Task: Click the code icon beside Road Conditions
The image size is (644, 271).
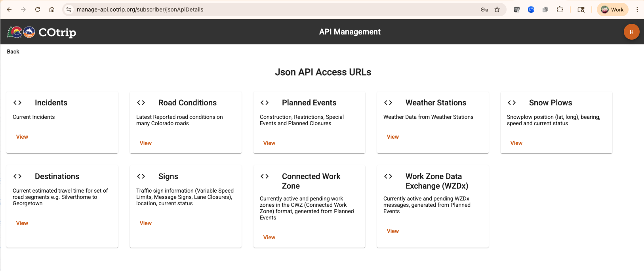Action: 141,103
